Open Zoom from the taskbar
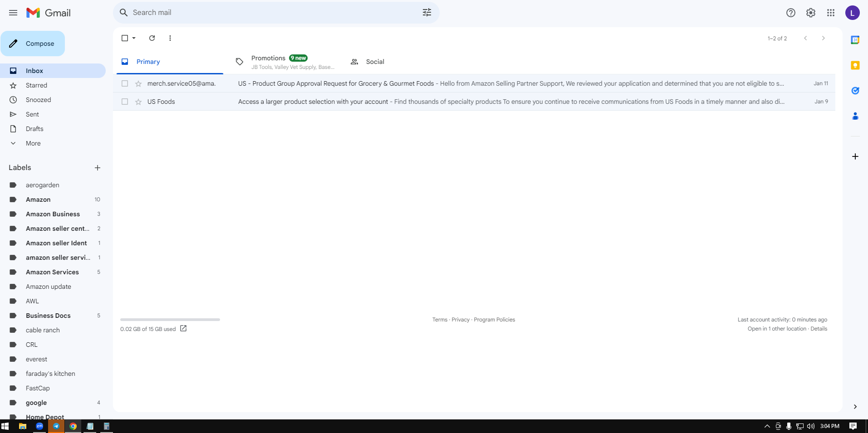 click(x=39, y=426)
